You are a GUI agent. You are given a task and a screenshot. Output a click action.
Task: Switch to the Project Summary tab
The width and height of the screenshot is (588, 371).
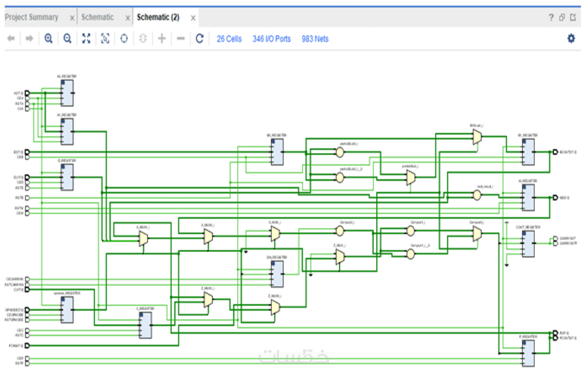31,17
